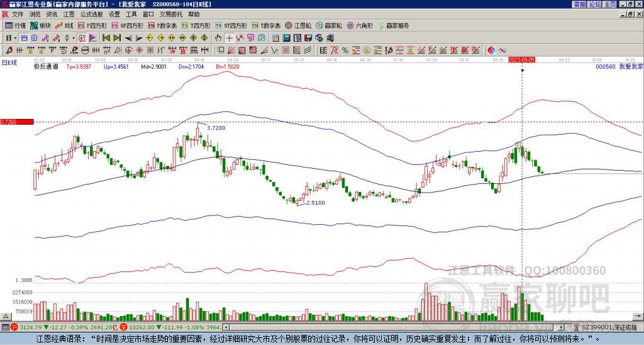This screenshot has height=345, width=644.
Task: Expand the 日K线 chart type label
Action: click(x=9, y=62)
